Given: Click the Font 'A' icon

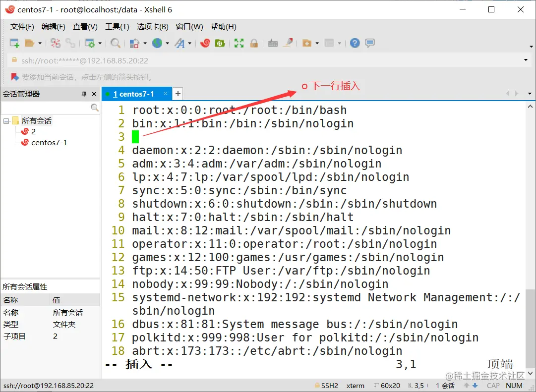Looking at the screenshot, I should pyautogui.click(x=180, y=43).
